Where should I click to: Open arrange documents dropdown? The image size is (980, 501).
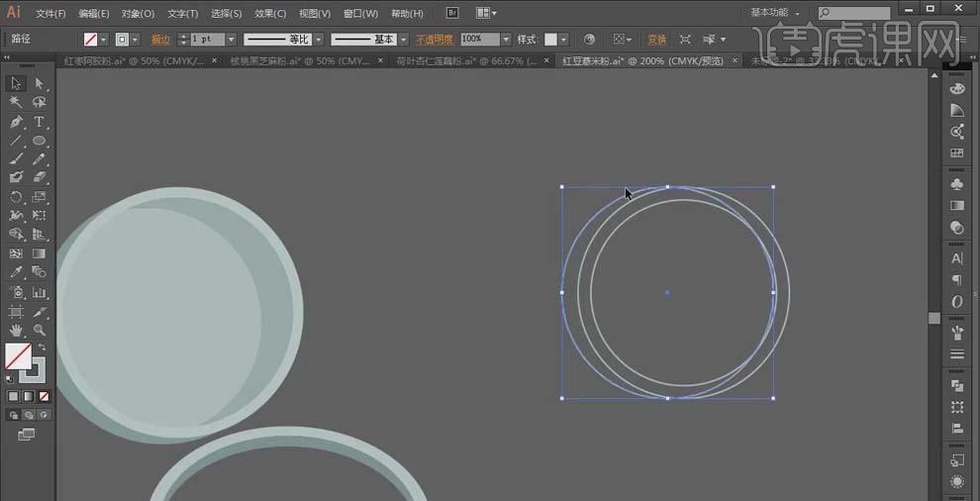(486, 13)
